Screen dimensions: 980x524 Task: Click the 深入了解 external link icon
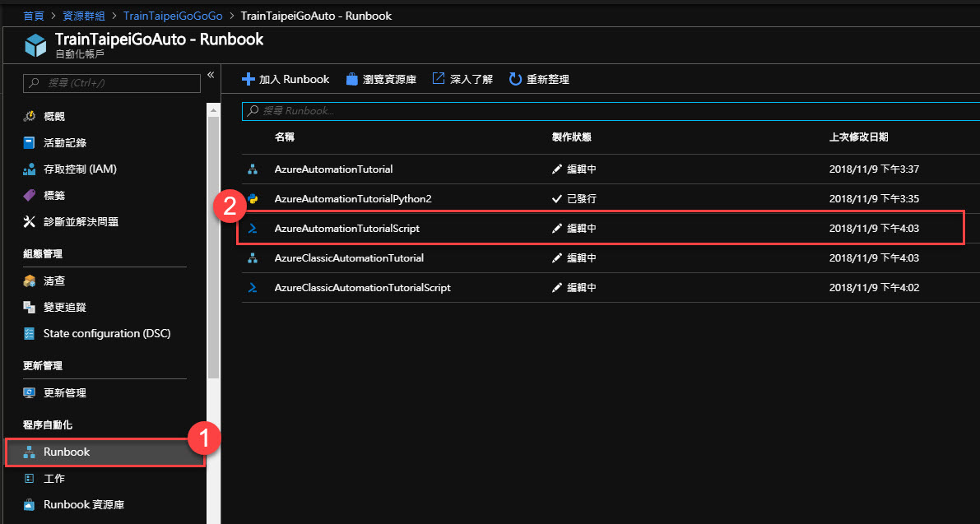439,79
